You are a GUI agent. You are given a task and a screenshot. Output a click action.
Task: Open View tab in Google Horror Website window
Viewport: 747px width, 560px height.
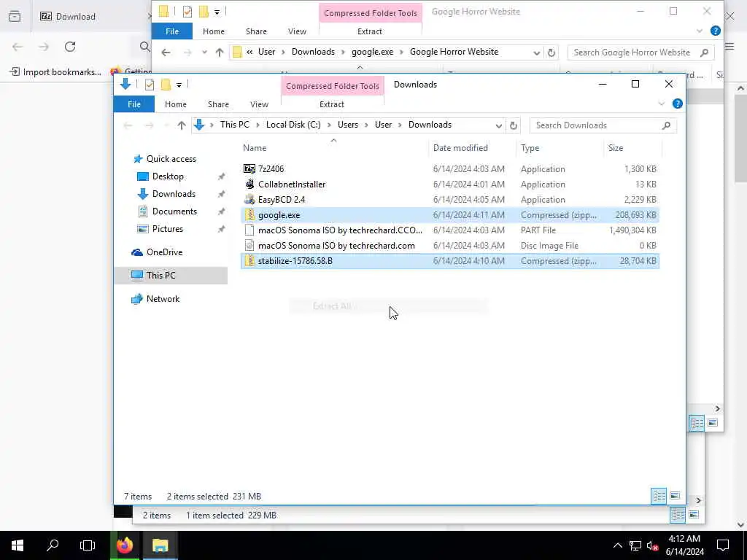pos(298,31)
